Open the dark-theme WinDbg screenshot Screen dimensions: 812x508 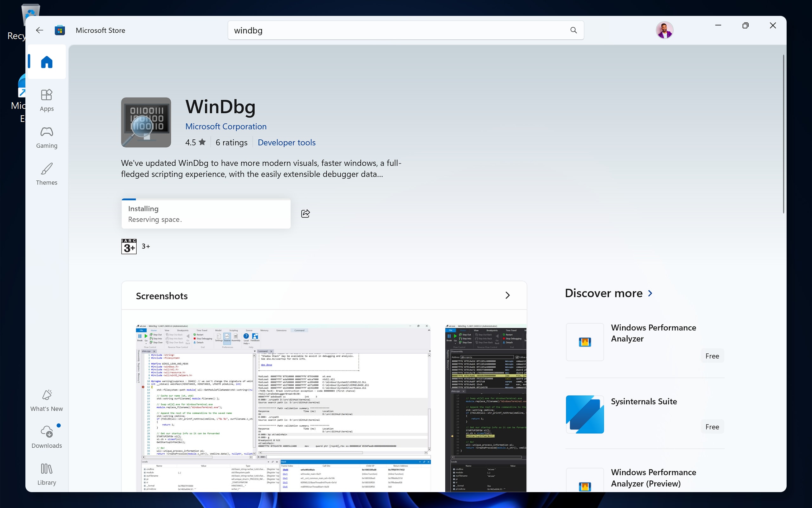486,408
